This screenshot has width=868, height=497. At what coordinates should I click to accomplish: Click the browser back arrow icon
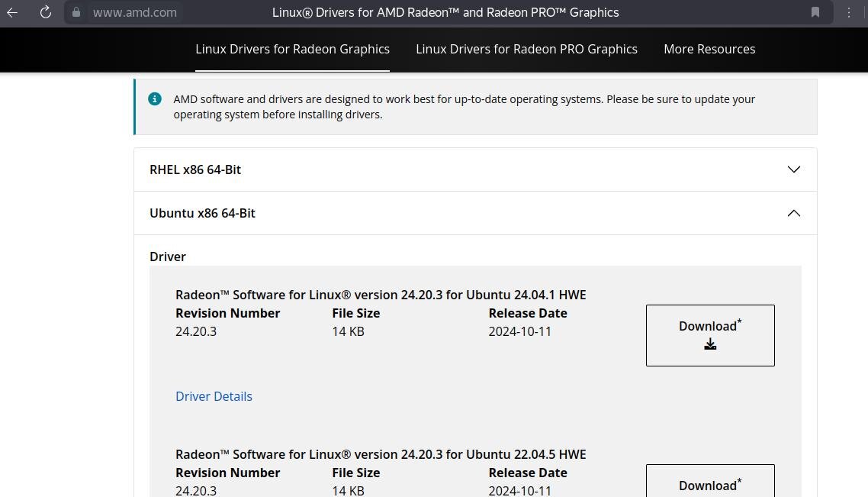pyautogui.click(x=12, y=12)
